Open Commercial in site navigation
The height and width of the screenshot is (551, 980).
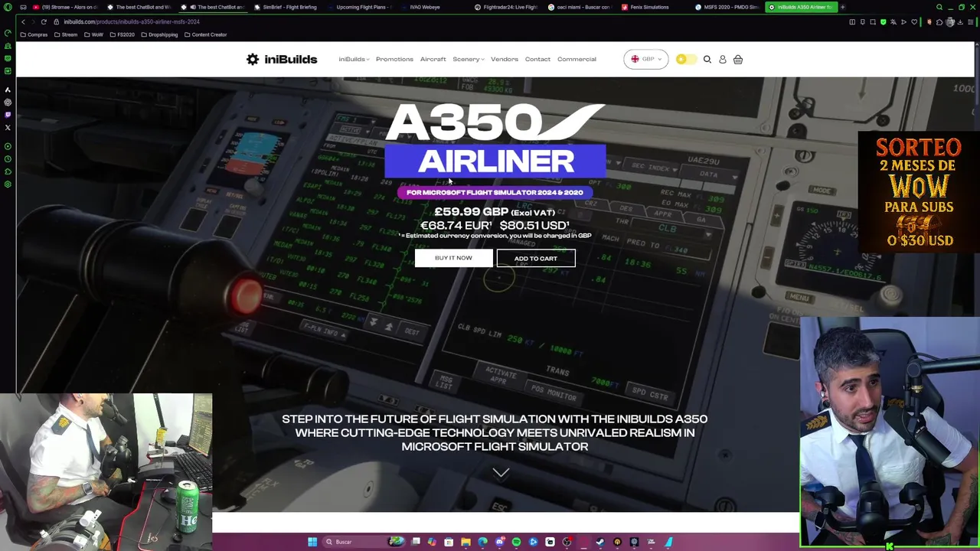coord(577,59)
